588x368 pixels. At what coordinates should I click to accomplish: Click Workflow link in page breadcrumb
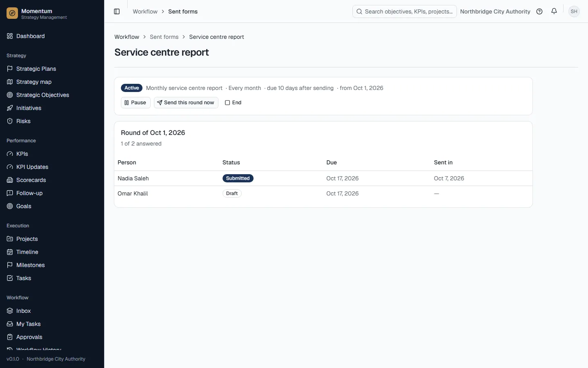[x=127, y=37]
